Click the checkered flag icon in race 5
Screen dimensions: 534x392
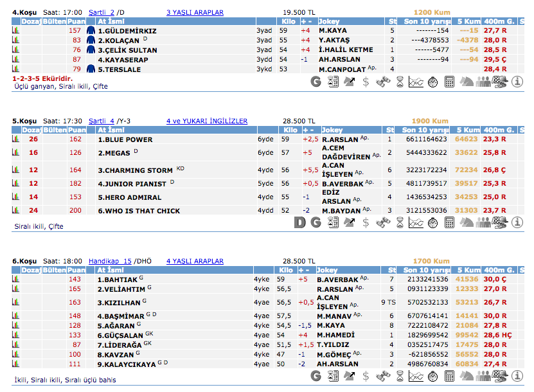[x=500, y=222]
